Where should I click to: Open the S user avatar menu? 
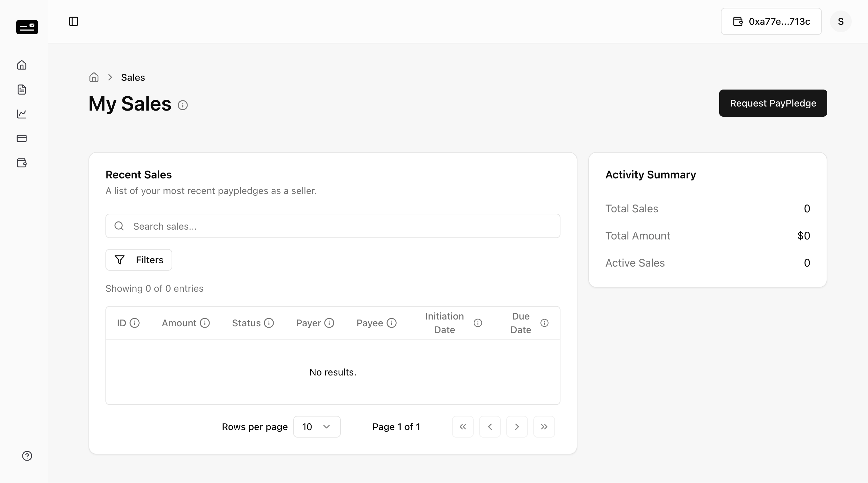pos(841,21)
